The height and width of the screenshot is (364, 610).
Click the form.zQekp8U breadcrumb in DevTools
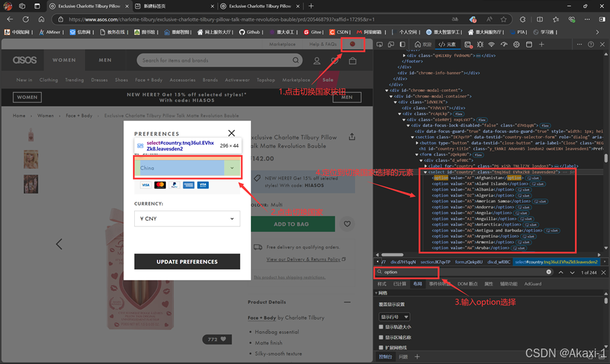pos(468,262)
